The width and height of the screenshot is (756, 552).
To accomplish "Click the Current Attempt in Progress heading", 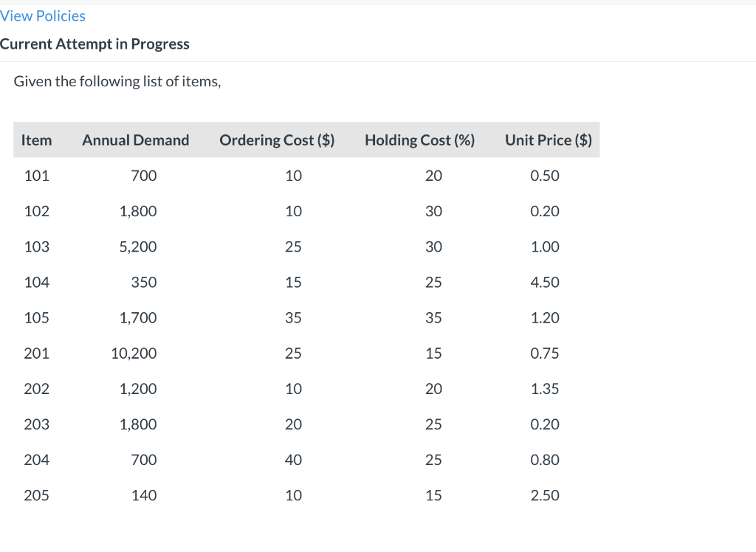I will tap(95, 44).
